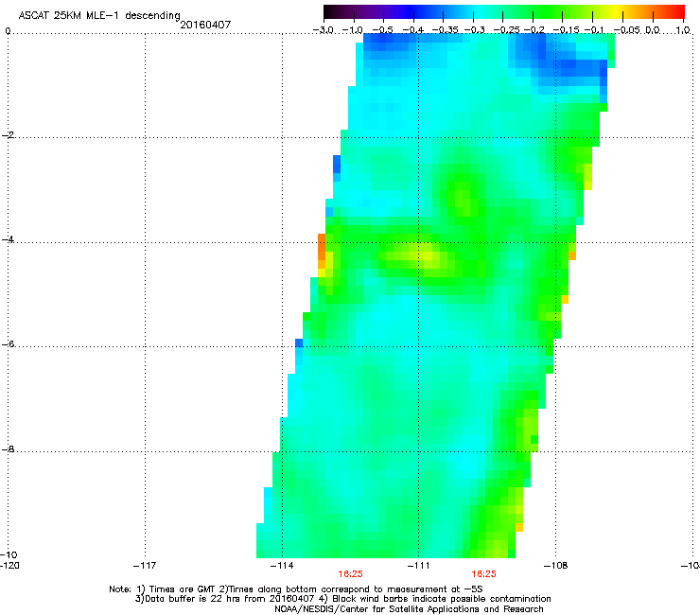Click the date "20160407" under the plot title
The image size is (700, 615).
(205, 25)
